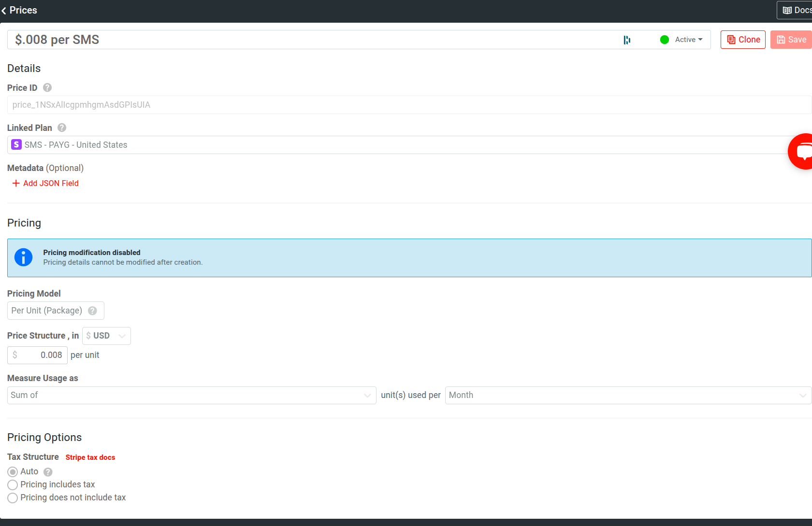Image resolution: width=812 pixels, height=526 pixels.
Task: Open the usage chart icon beside price name
Action: (627, 40)
